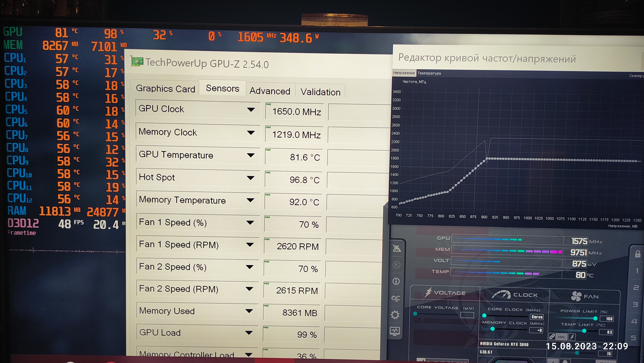Expand the GPU Clock sensor dropdown
This screenshot has height=363, width=644.
click(251, 110)
